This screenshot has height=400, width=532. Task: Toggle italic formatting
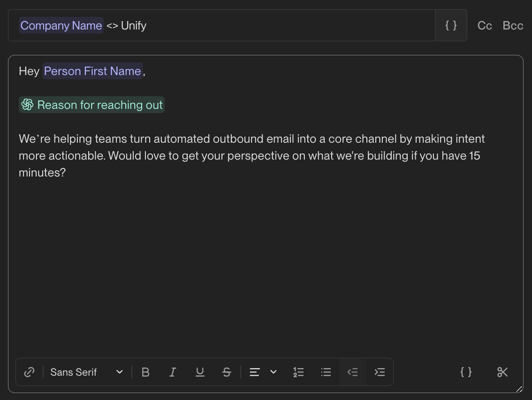point(173,372)
